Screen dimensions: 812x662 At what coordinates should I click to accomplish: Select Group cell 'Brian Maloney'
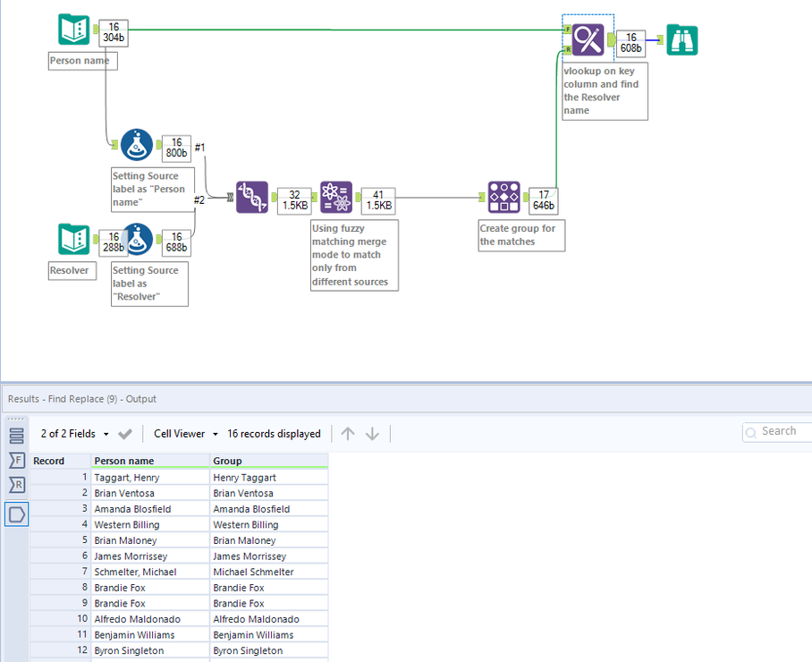[269, 540]
